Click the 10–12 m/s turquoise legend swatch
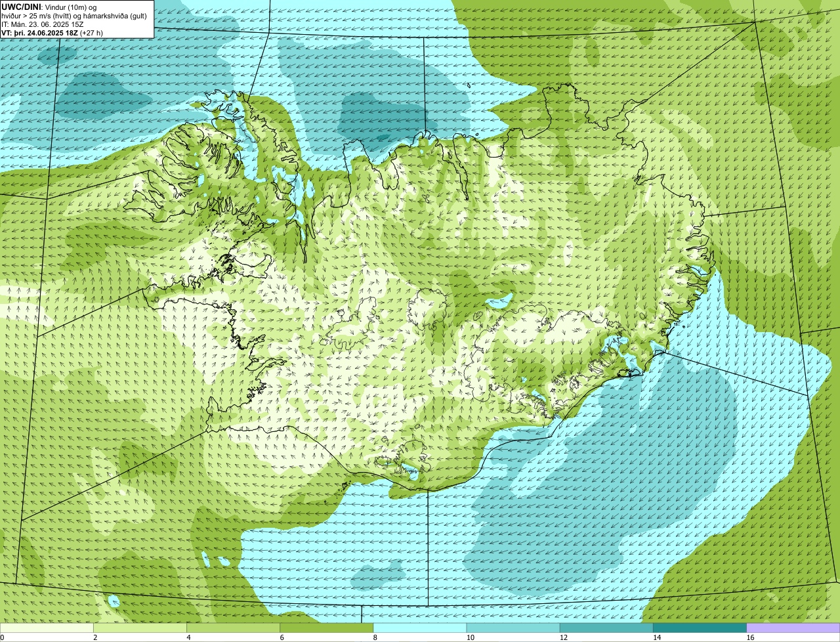This screenshot has height=642, width=840. (x=513, y=628)
